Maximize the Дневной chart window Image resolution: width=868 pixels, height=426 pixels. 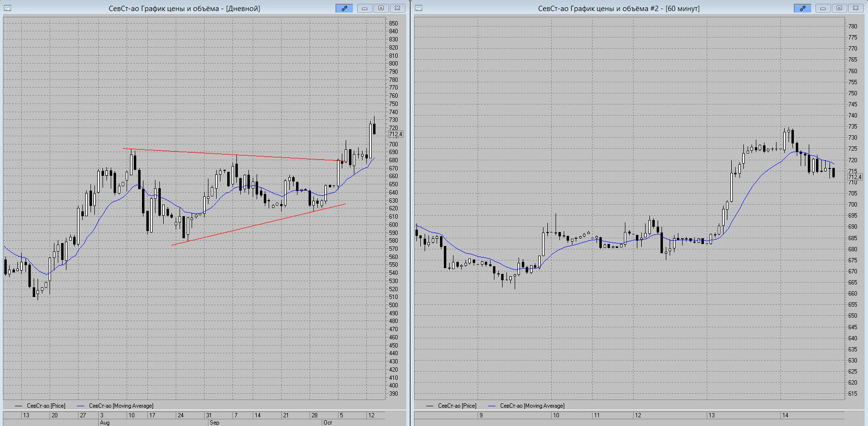click(381, 8)
